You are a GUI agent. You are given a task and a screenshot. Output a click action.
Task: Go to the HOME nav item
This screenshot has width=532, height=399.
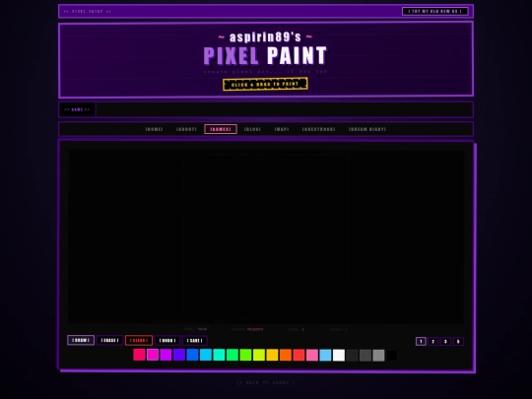click(x=154, y=129)
